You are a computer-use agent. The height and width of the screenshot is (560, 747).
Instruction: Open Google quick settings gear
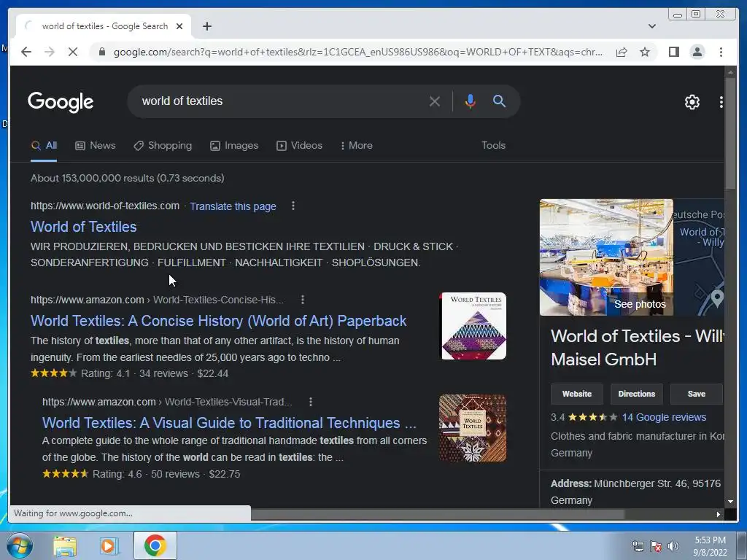pos(692,101)
